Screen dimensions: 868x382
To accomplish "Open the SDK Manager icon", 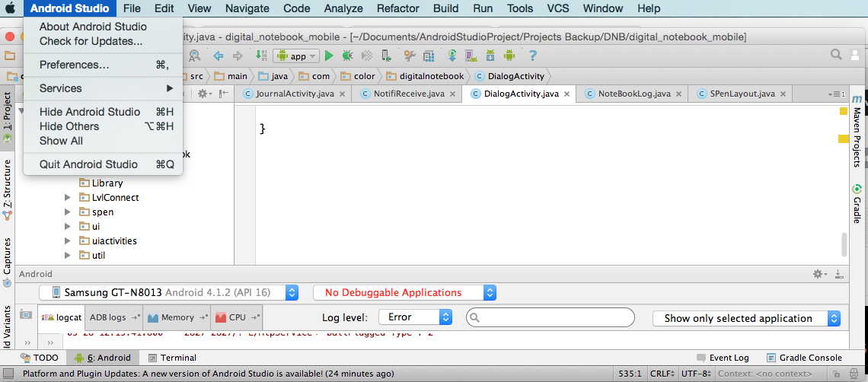I will tap(490, 56).
